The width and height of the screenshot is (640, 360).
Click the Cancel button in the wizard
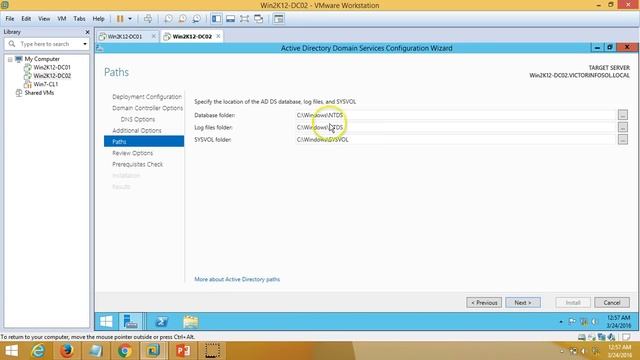(612, 303)
